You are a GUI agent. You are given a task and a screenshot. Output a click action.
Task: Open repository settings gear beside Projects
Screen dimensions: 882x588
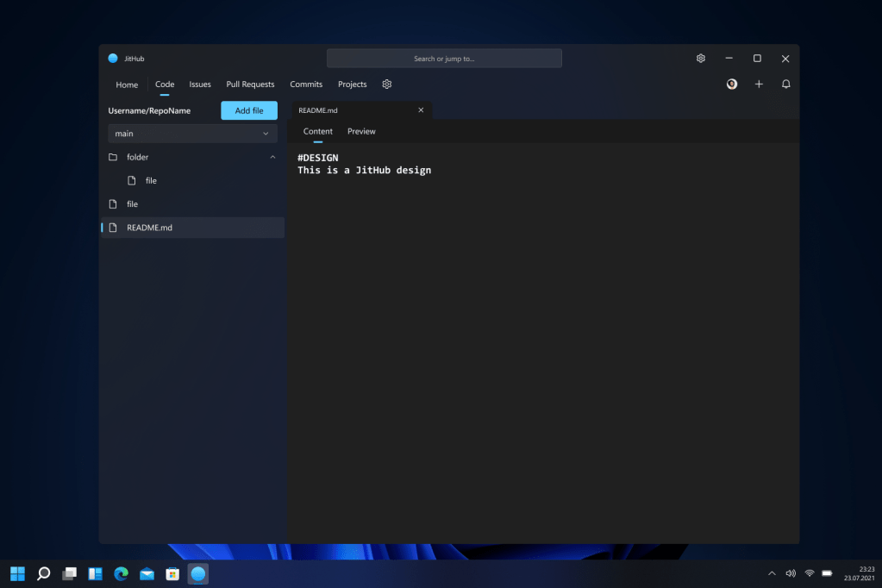pos(387,84)
